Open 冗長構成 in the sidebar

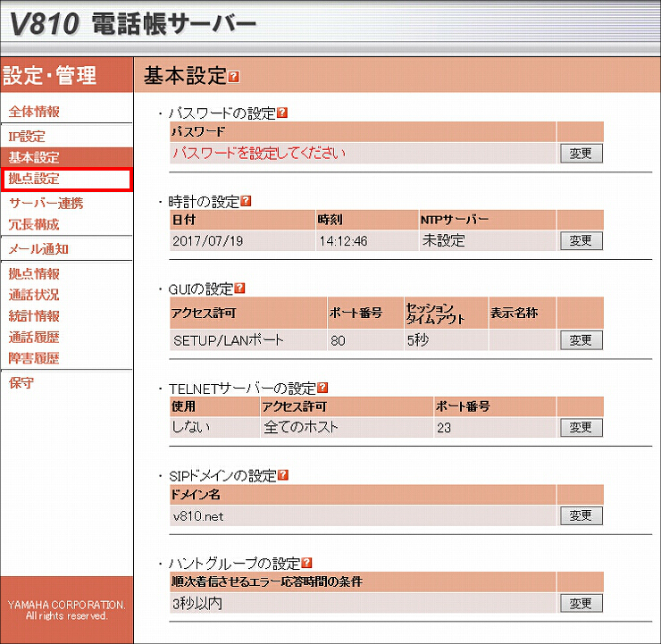34,224
